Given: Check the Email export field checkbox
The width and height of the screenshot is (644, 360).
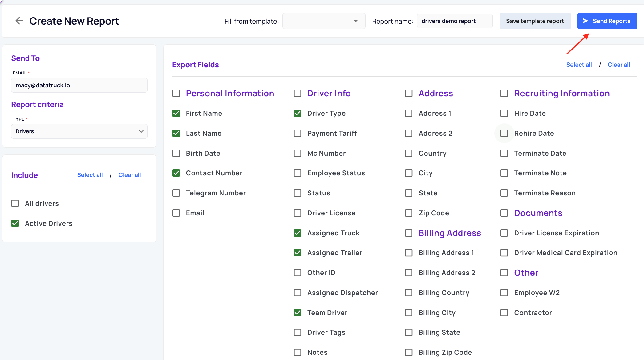Looking at the screenshot, I should click(x=176, y=213).
